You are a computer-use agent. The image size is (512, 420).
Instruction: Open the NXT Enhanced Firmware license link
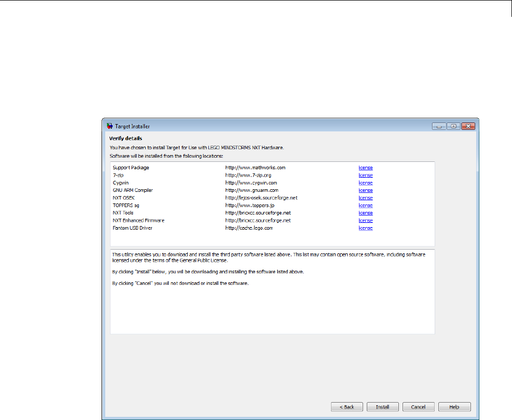pyautogui.click(x=365, y=220)
